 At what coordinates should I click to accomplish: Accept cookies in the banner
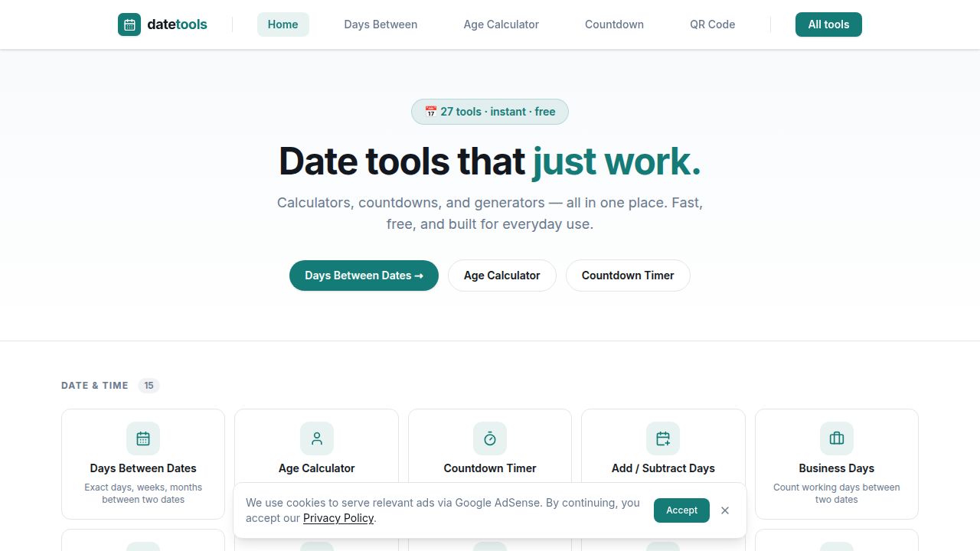pyautogui.click(x=681, y=510)
